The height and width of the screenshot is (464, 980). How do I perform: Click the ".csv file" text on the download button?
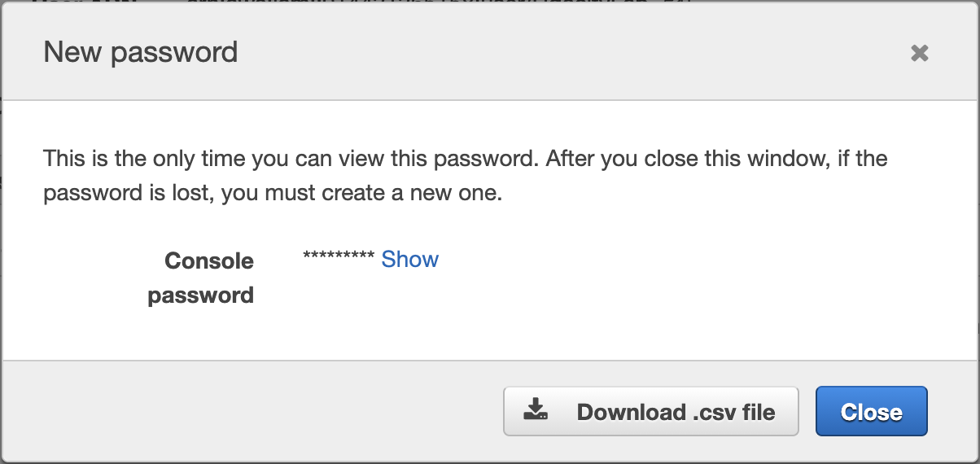pyautogui.click(x=733, y=412)
